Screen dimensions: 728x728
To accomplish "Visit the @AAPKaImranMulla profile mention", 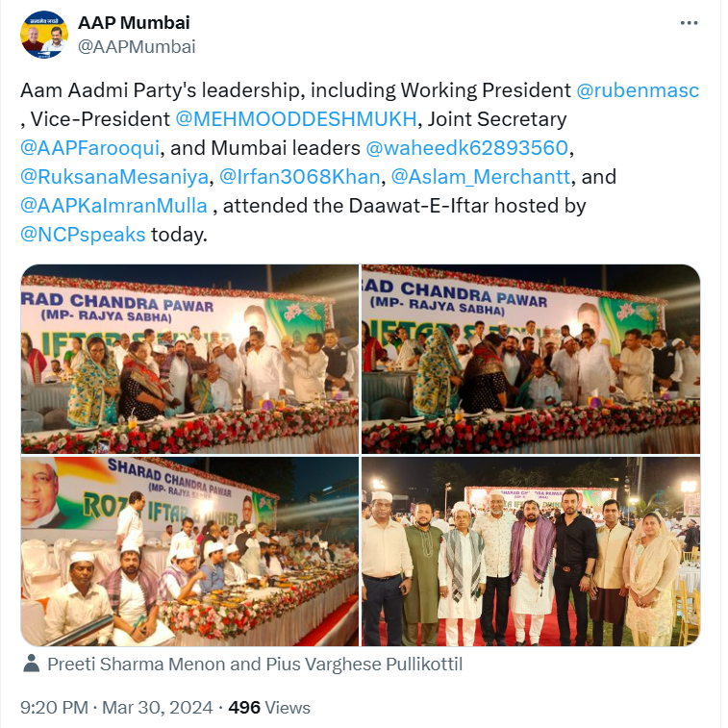I will click(x=113, y=206).
